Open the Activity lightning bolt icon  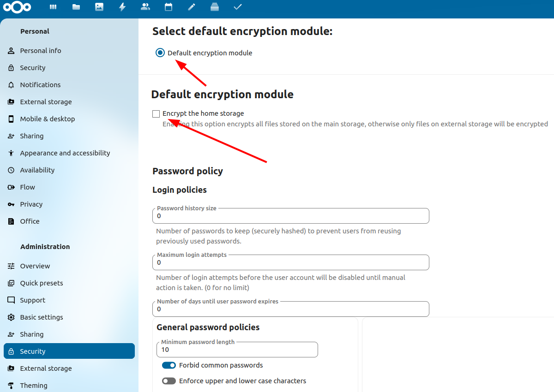click(x=122, y=7)
